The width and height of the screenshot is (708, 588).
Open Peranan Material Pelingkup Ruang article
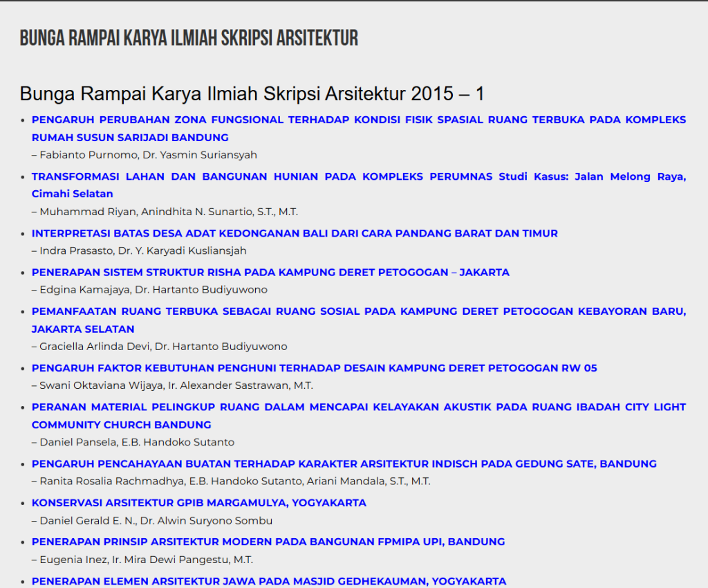click(358, 407)
